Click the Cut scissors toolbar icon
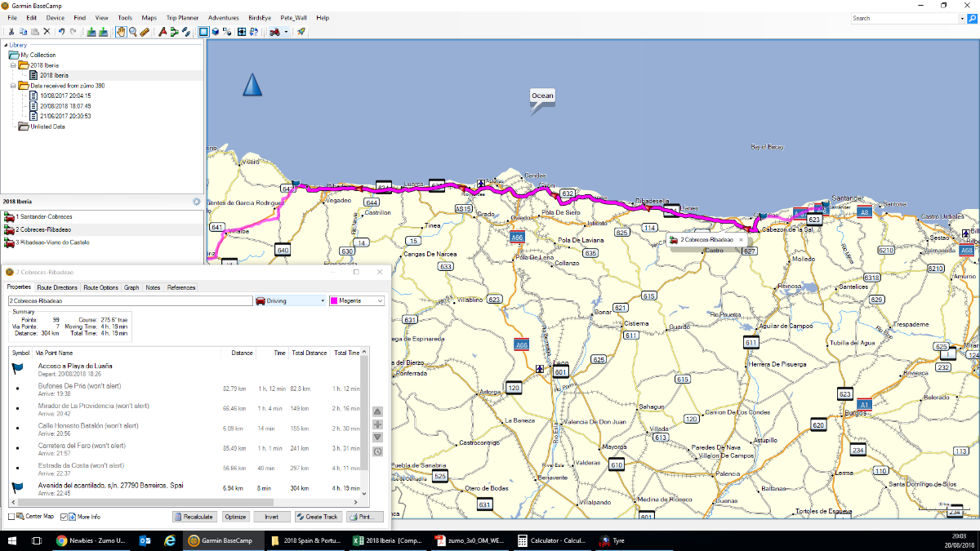The image size is (980, 551). (x=11, y=32)
